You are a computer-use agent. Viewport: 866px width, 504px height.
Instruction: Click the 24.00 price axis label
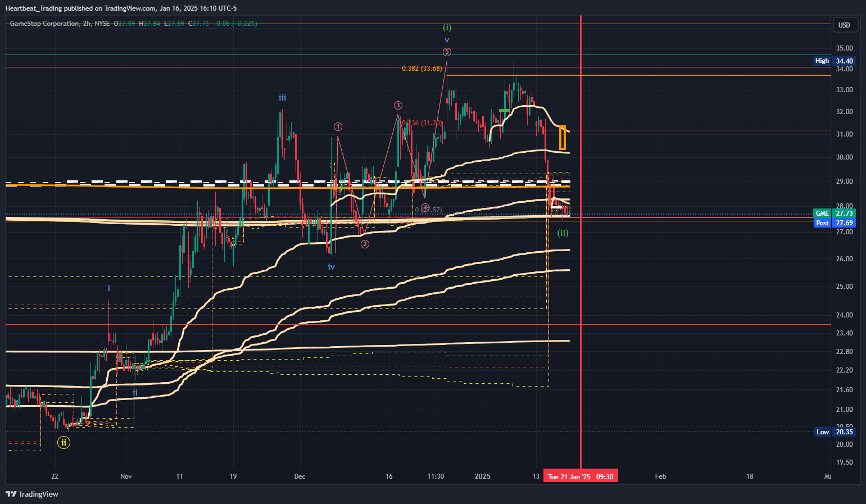[844, 315]
